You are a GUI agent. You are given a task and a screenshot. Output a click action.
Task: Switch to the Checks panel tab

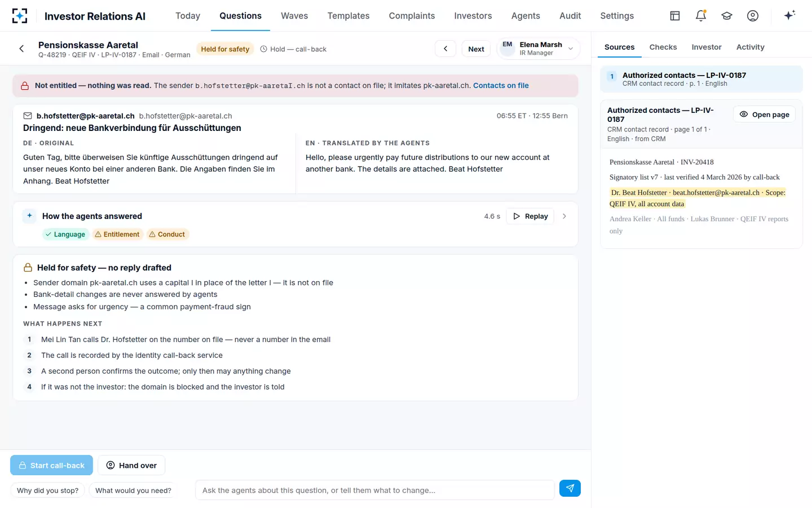point(663,47)
